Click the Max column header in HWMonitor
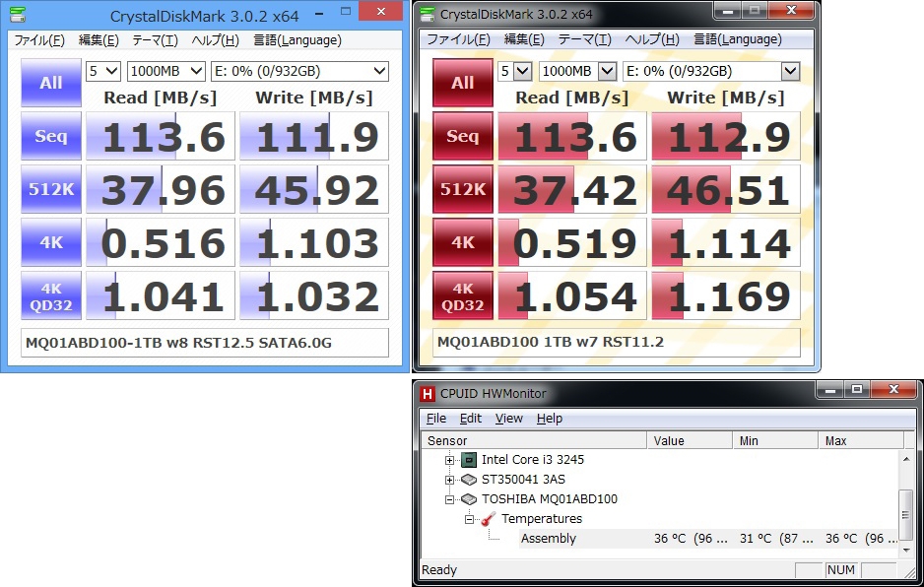 point(861,441)
